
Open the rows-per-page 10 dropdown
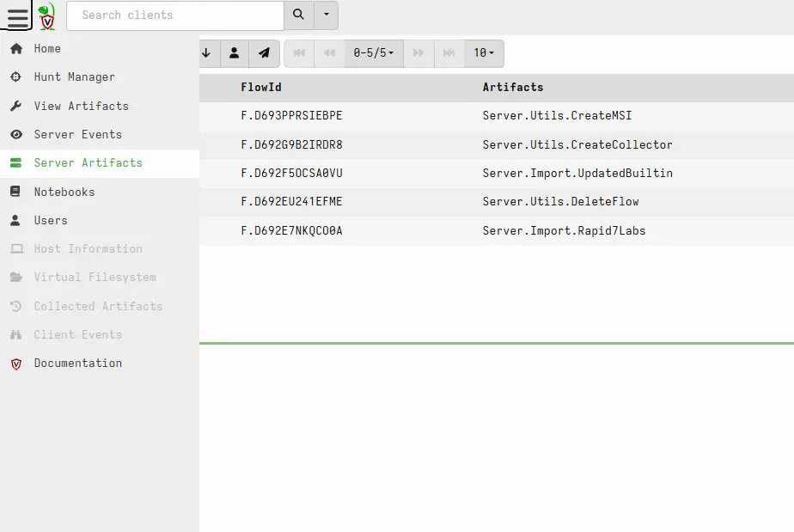click(x=484, y=53)
